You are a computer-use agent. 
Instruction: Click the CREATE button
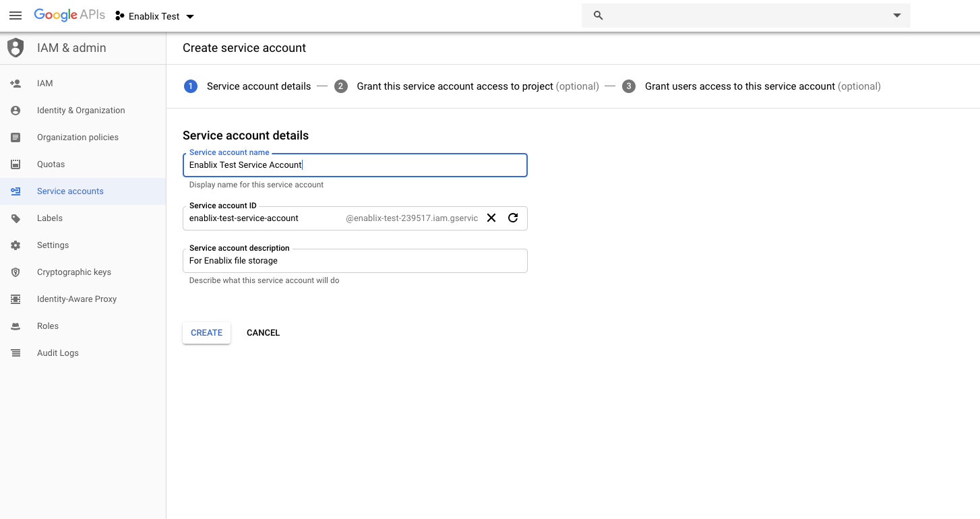tap(206, 333)
